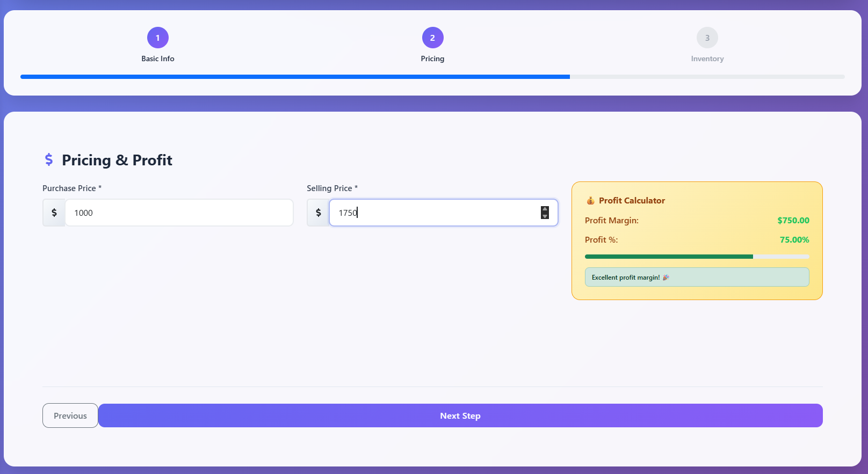
Task: Click the 'Purchase Price *' label
Action: coord(72,188)
